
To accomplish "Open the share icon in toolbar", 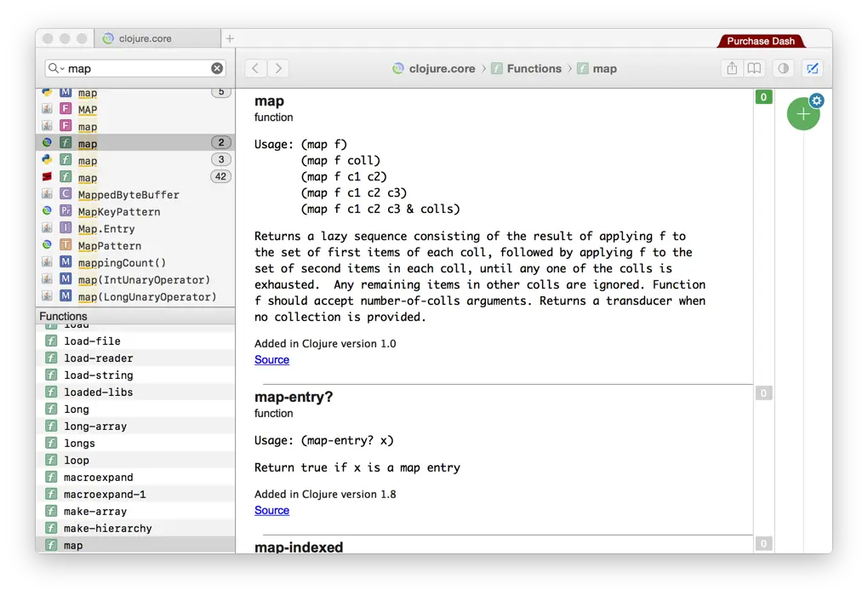I will click(x=732, y=68).
